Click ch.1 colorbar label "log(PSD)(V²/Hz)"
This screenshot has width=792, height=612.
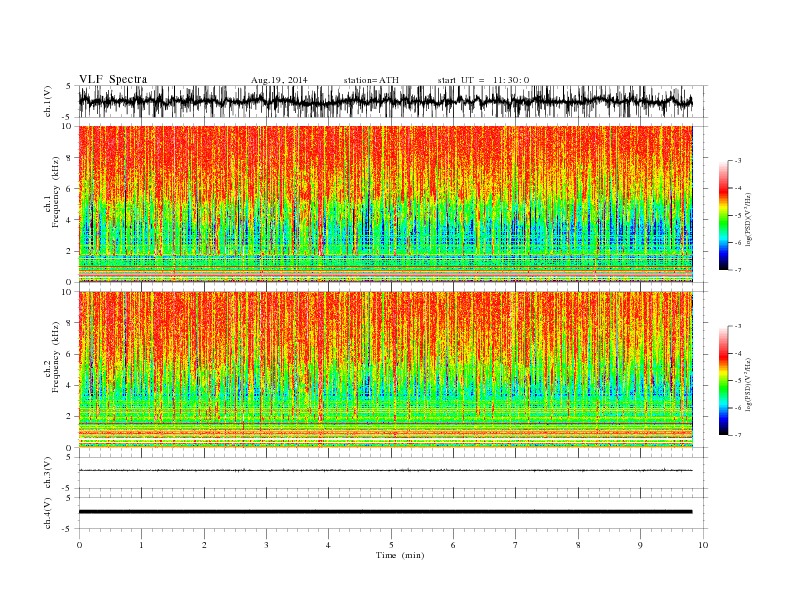pos(748,219)
